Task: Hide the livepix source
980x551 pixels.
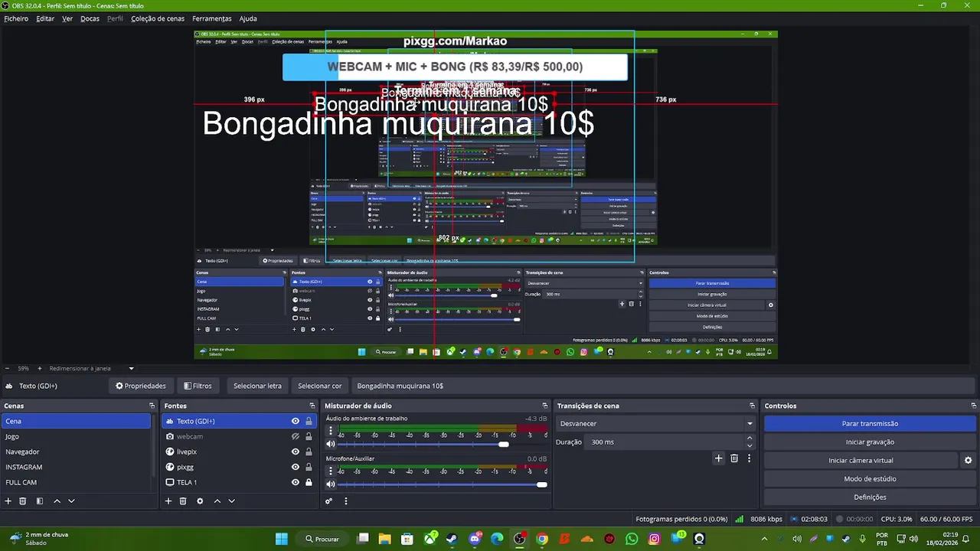Action: point(295,452)
